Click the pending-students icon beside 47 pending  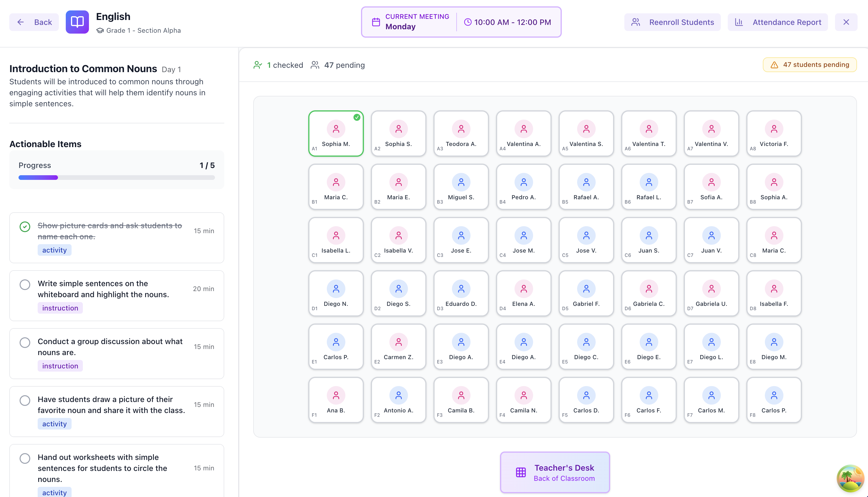[315, 65]
